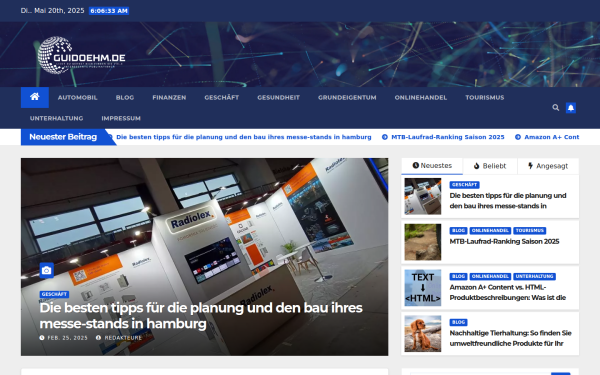Viewport: 600px width, 375px height.
Task: Click the flame icon in Beliebt tab
Action: coord(476,166)
